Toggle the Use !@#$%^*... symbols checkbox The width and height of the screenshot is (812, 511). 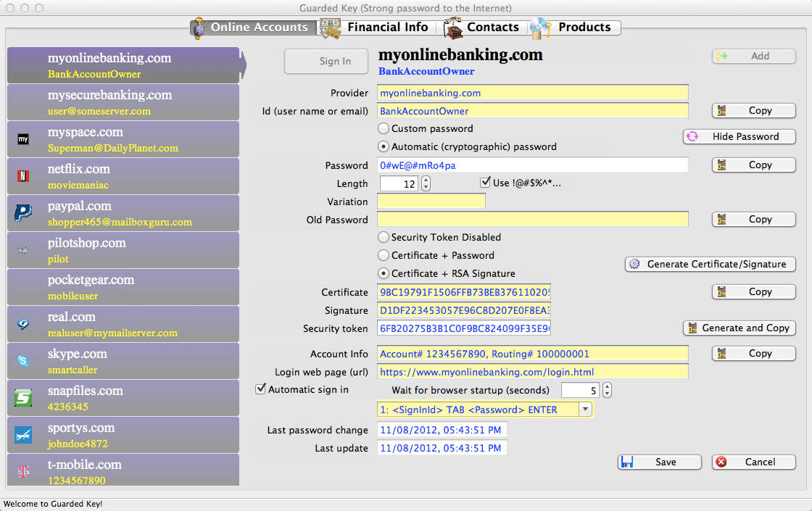coord(485,182)
